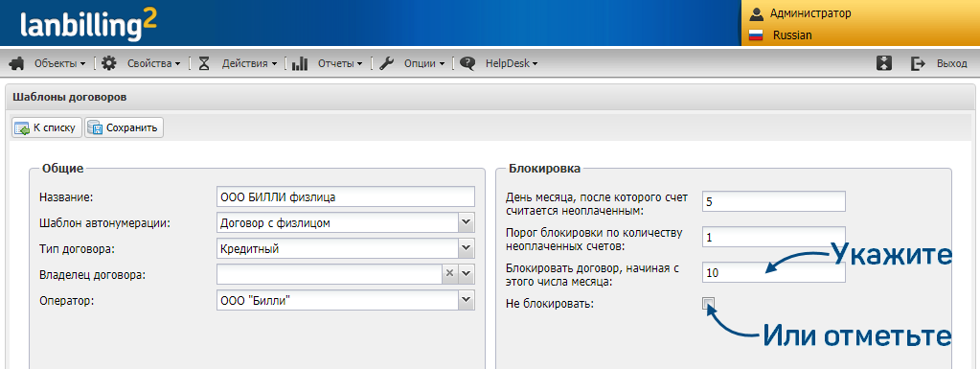This screenshot has height=369, width=980.
Task: Click the wrench Options icon
Action: point(386,63)
